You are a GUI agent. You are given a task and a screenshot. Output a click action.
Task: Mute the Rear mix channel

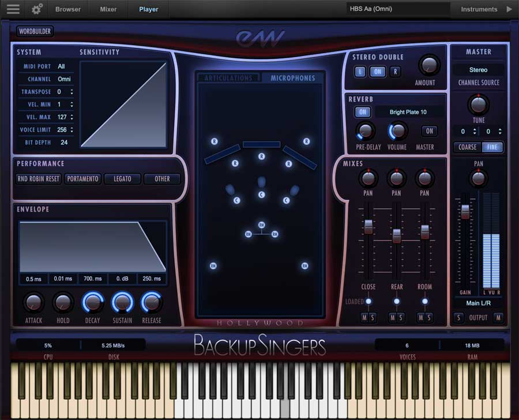click(x=393, y=318)
